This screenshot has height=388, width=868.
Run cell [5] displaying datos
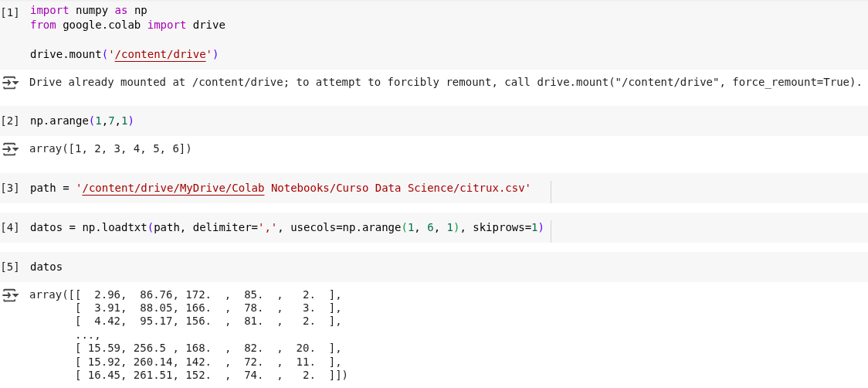[x=10, y=267]
